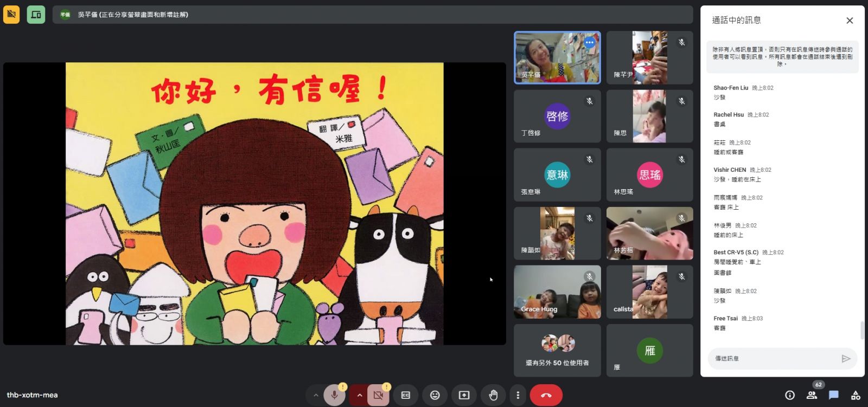The image size is (868, 407).
Task: Open the three-dot more options menu
Action: pos(518,396)
